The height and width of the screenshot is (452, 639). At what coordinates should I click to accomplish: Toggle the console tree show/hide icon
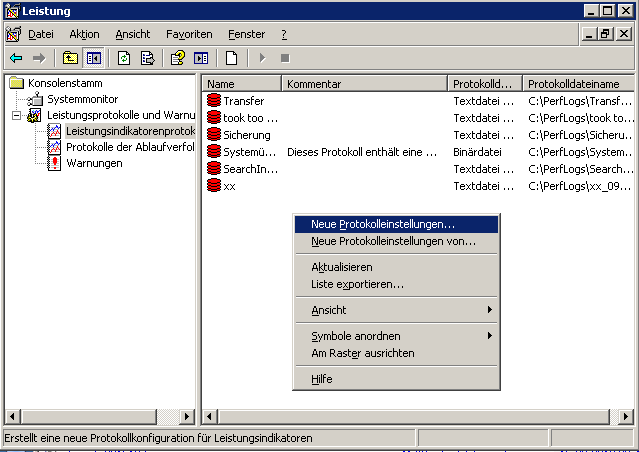(x=94, y=58)
